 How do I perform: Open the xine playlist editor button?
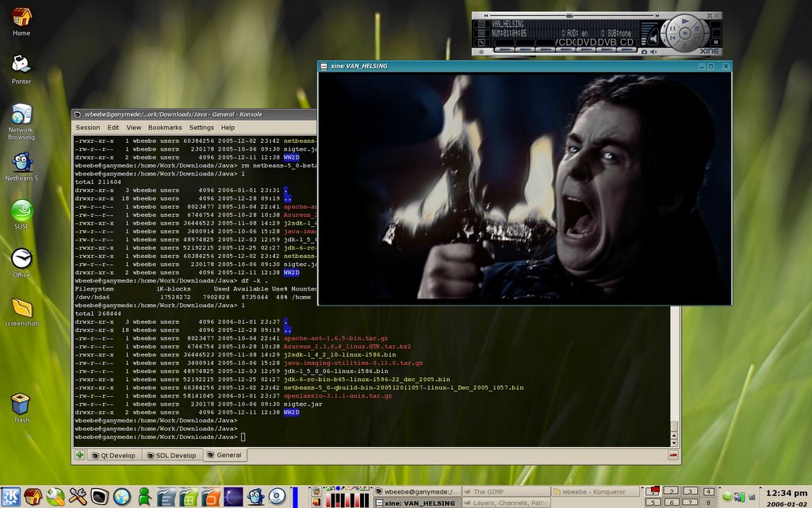(481, 25)
